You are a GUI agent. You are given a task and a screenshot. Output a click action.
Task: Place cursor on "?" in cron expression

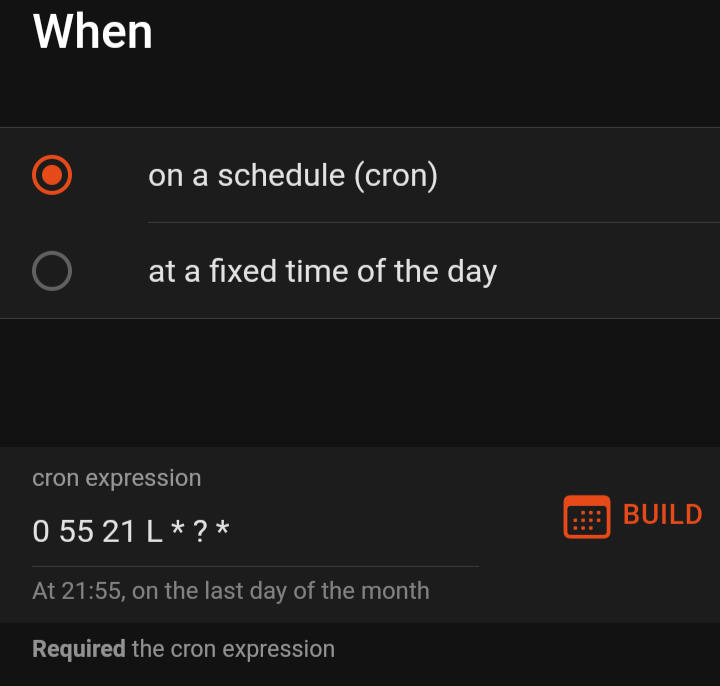[200, 531]
